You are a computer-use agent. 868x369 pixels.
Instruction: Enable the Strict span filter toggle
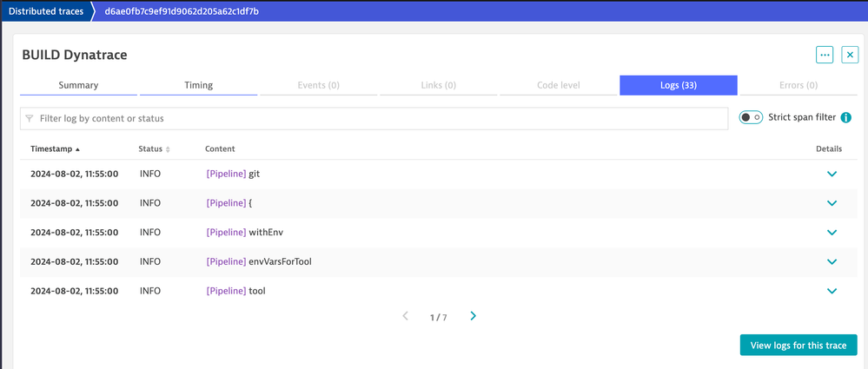751,118
